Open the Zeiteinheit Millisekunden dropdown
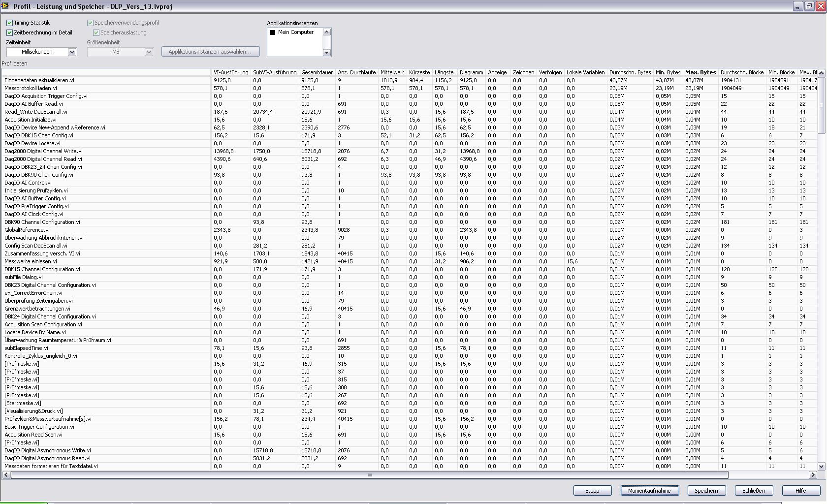The image size is (827, 504). 72,52
